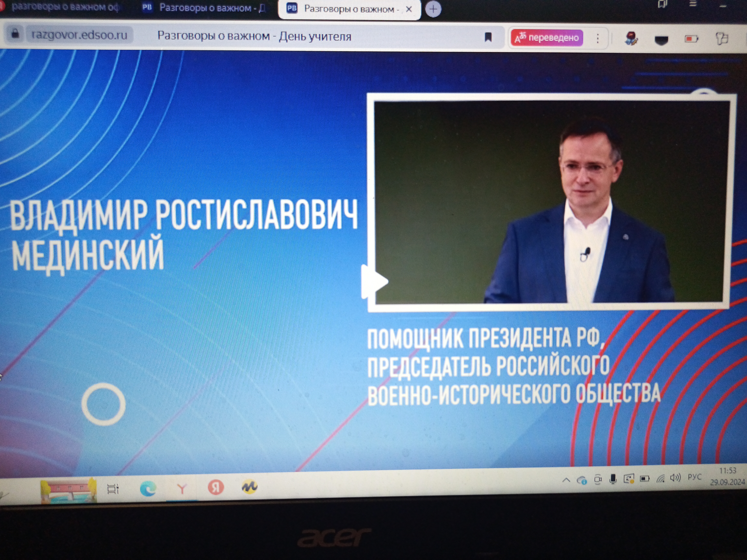This screenshot has width=747, height=560.
Task: Open the browser hamburger menu
Action: pyautogui.click(x=693, y=3)
